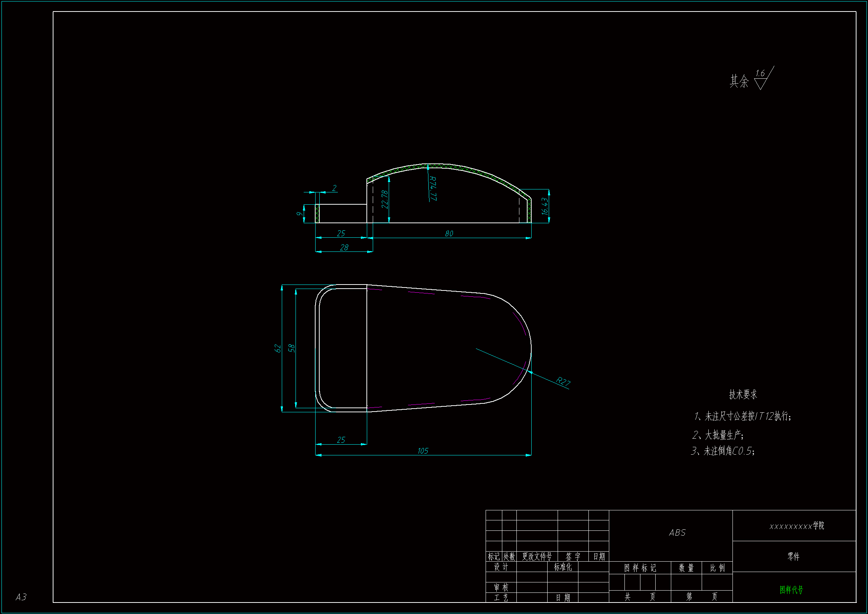Select the 未注倒角C0.5 note line
This screenshot has width=868, height=614.
click(722, 451)
